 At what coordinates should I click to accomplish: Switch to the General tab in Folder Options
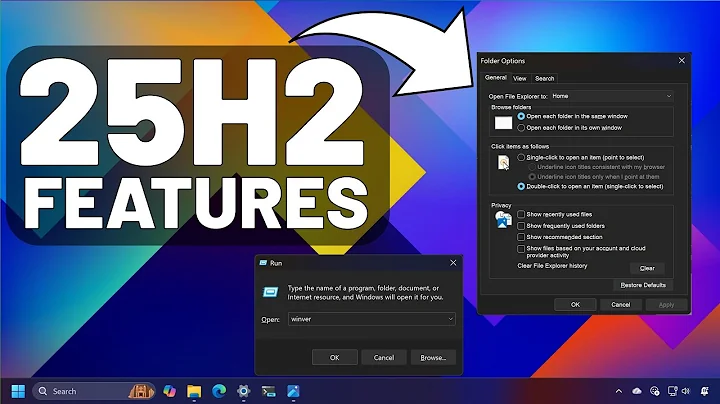[x=495, y=78]
